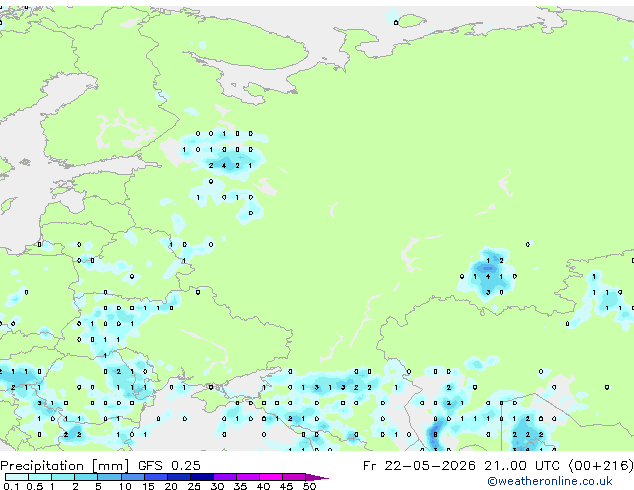Select the 45–50 mm legend color swatch

[294, 477]
